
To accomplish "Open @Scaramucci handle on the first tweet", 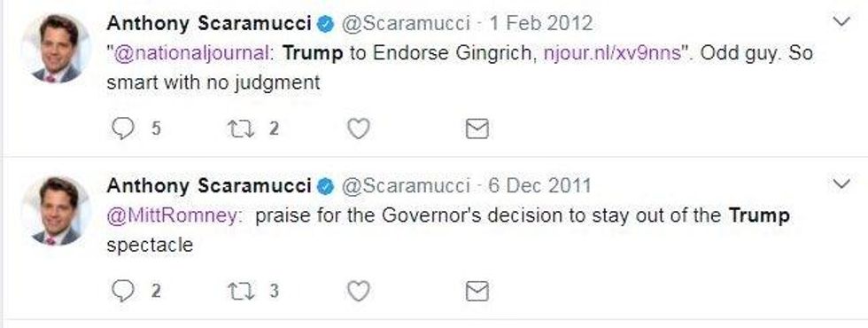I will (406, 24).
